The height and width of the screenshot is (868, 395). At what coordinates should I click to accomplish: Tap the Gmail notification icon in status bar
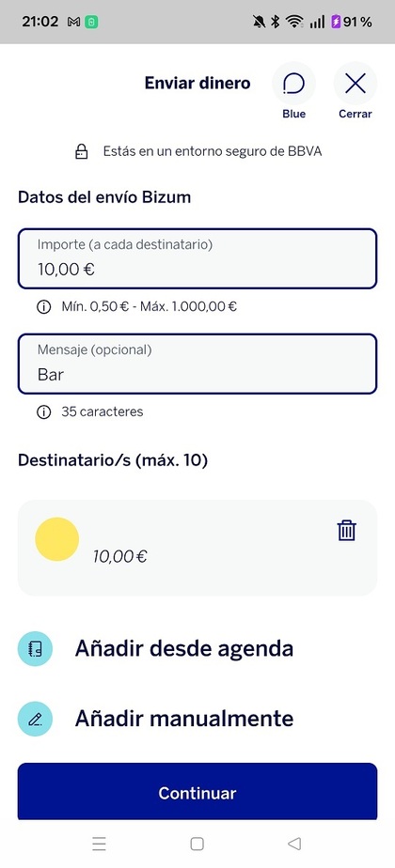(x=73, y=23)
